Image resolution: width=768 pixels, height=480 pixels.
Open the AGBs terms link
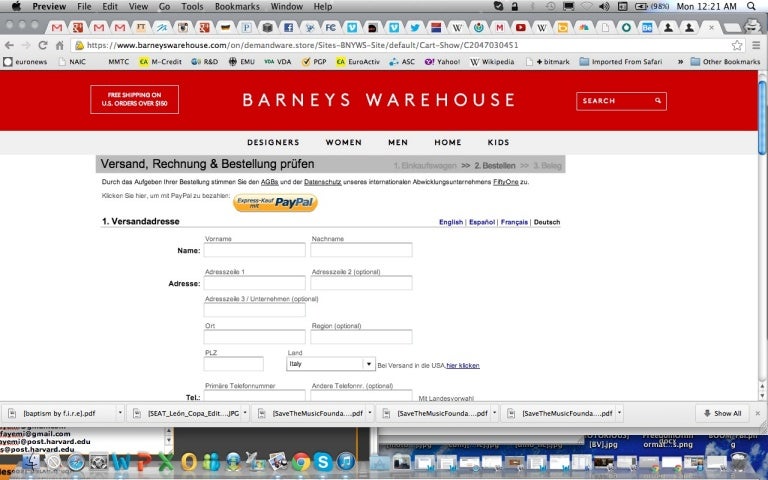coord(269,182)
